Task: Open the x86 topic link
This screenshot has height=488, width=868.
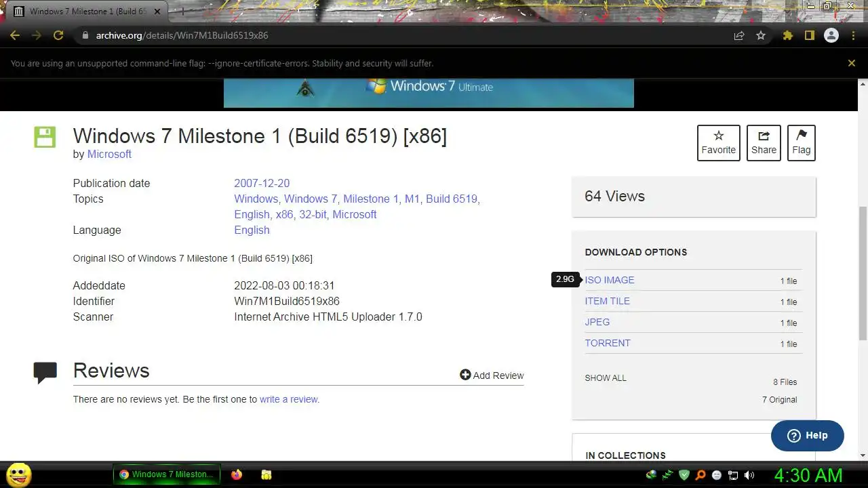Action: (284, 214)
